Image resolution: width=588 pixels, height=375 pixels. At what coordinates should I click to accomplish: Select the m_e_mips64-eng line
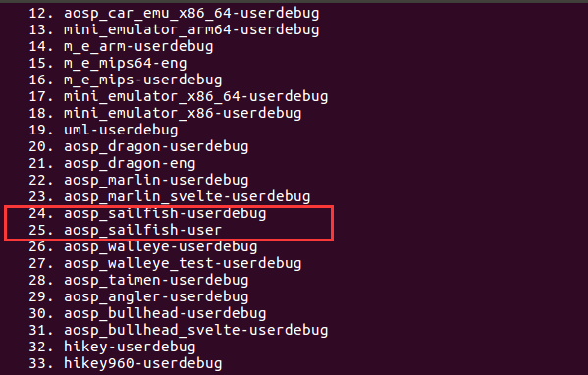[126, 63]
